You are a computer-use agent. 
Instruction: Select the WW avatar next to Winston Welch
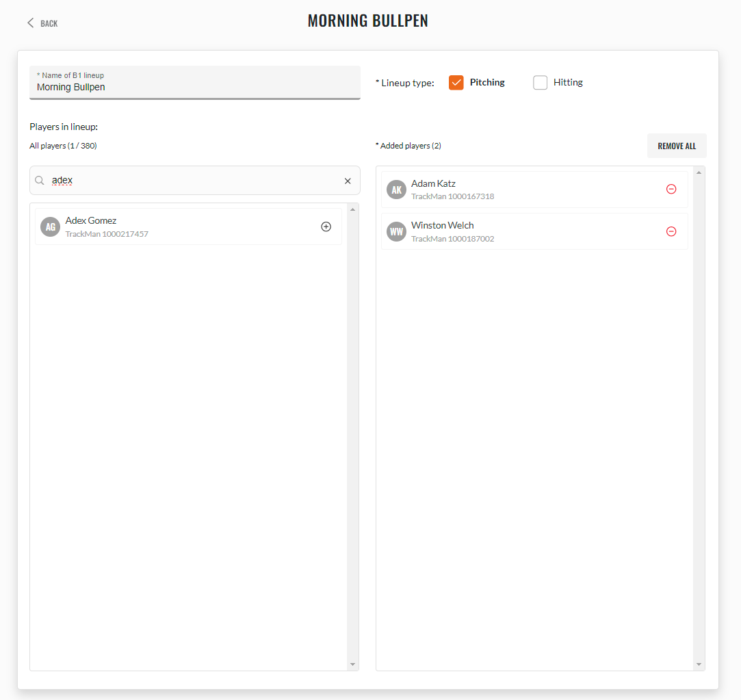click(x=396, y=231)
